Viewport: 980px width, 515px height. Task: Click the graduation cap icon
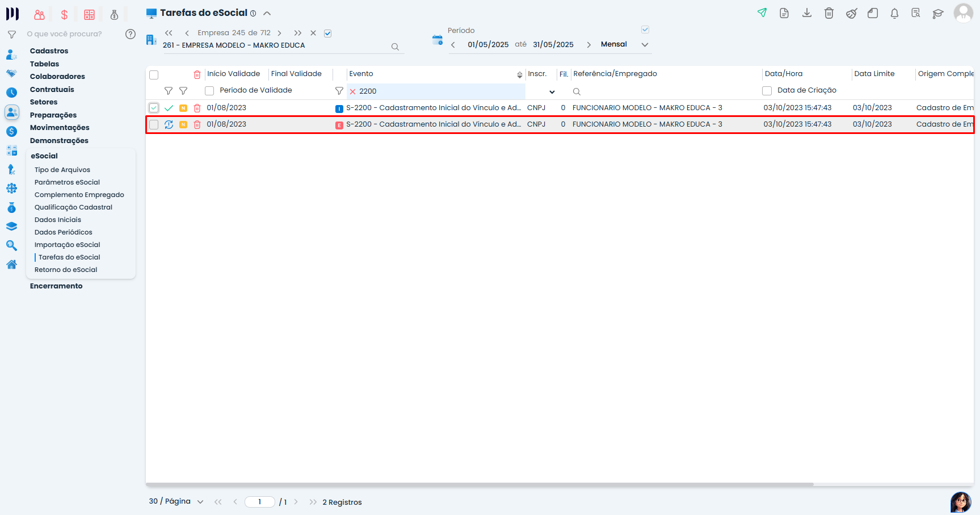click(x=937, y=13)
